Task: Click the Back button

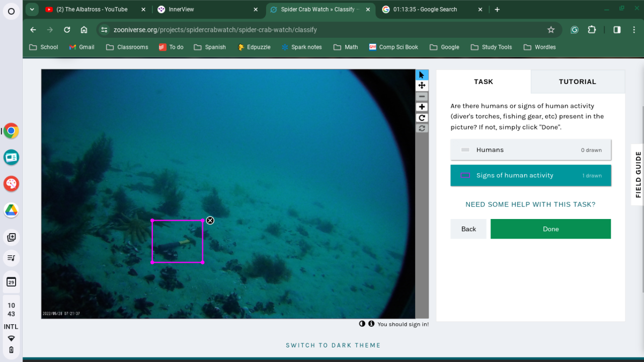Action: pos(468,229)
